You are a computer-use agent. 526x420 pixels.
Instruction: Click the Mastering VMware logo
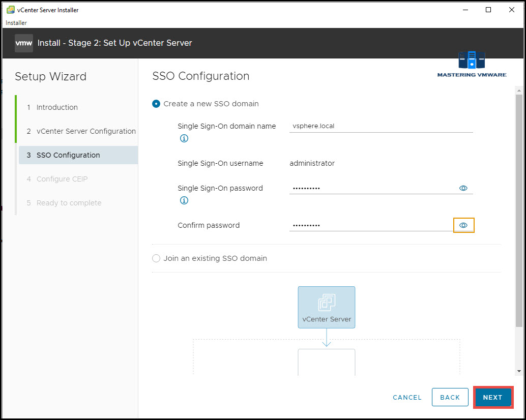point(472,64)
